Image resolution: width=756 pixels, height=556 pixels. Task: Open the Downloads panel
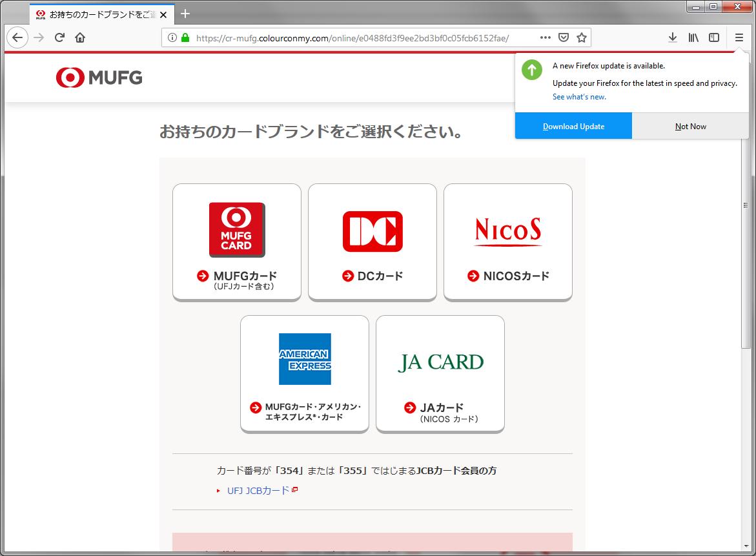673,37
